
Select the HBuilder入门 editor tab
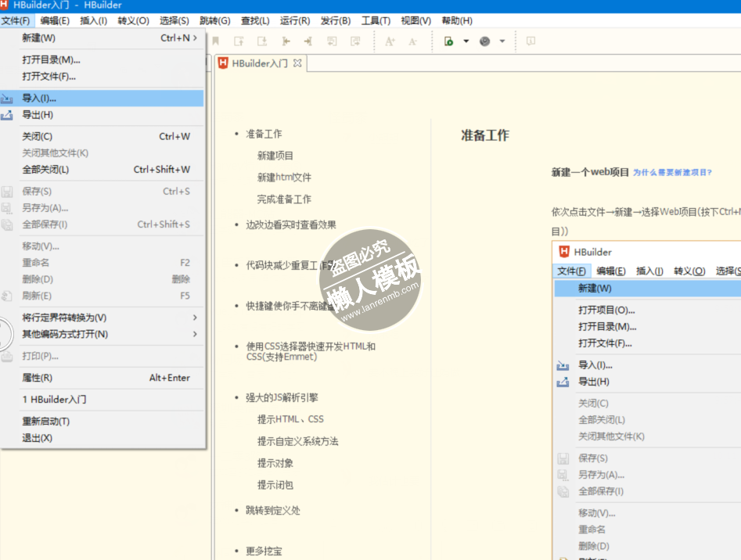(x=261, y=63)
